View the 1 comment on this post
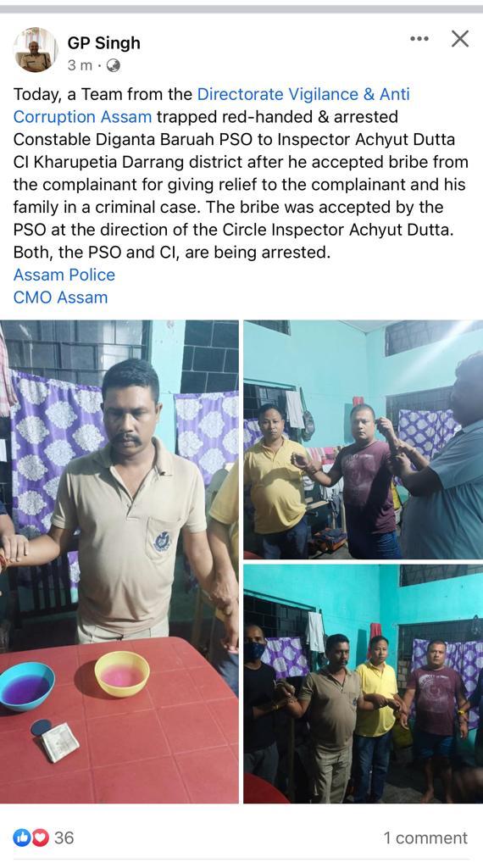483x868 pixels. point(425,838)
